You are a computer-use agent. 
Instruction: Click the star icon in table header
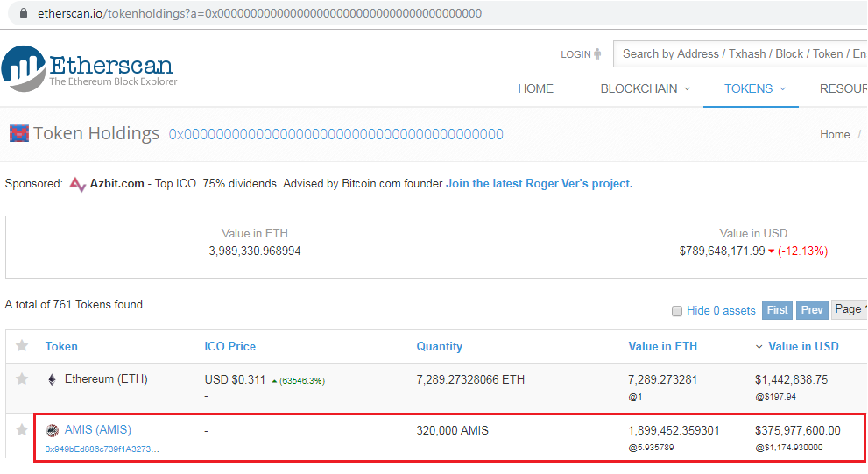click(x=22, y=346)
